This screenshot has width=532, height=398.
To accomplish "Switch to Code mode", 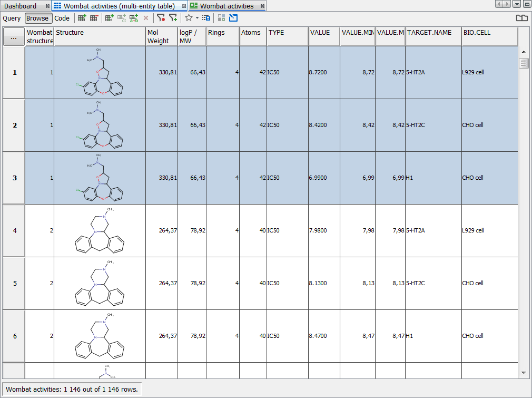I will coord(62,17).
